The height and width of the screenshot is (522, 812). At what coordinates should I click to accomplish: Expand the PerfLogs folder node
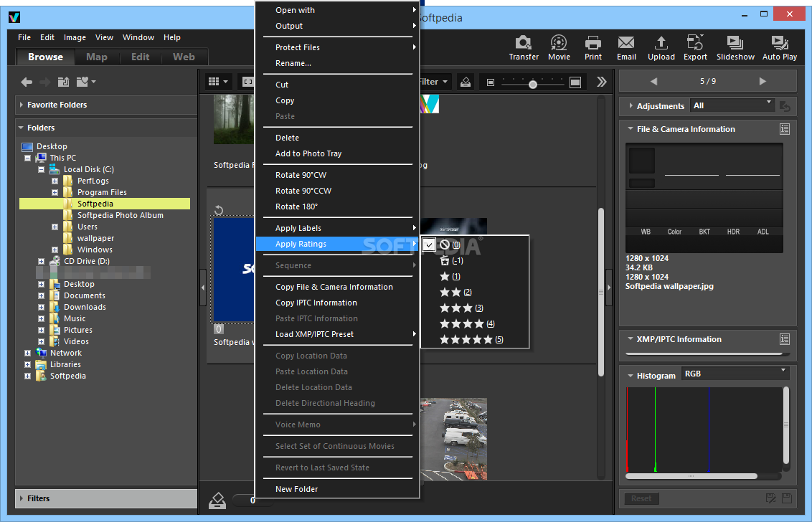coord(55,181)
